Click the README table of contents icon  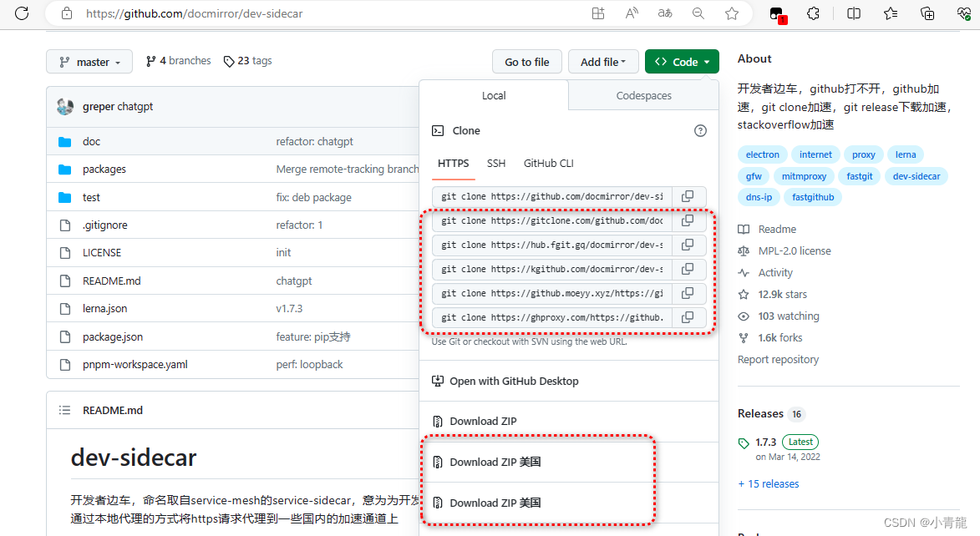pyautogui.click(x=65, y=410)
